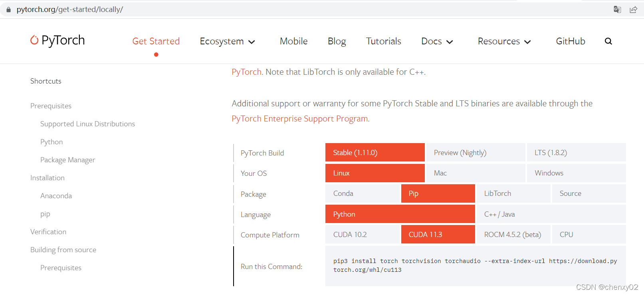Open the Mobile nav item
Image resolution: width=644 pixels, height=295 pixels.
(293, 41)
